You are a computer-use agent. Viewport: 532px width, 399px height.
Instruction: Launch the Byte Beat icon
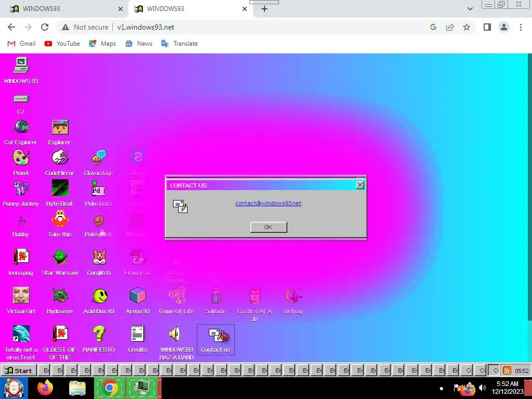[x=60, y=193]
